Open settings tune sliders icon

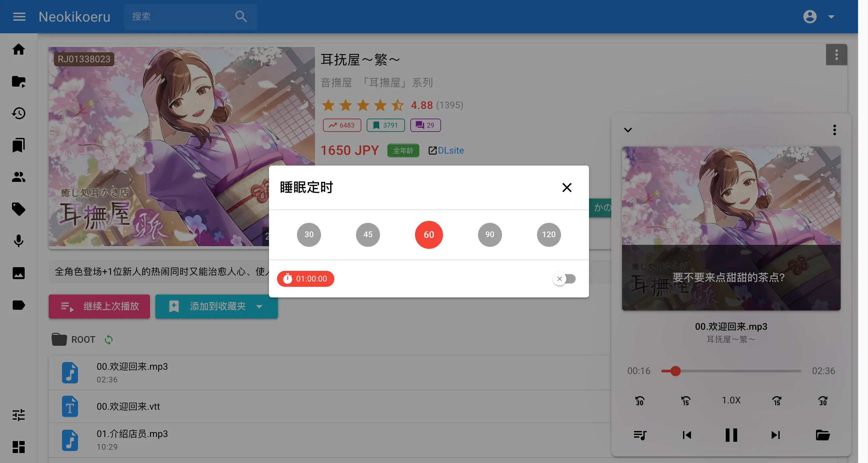[x=19, y=415]
